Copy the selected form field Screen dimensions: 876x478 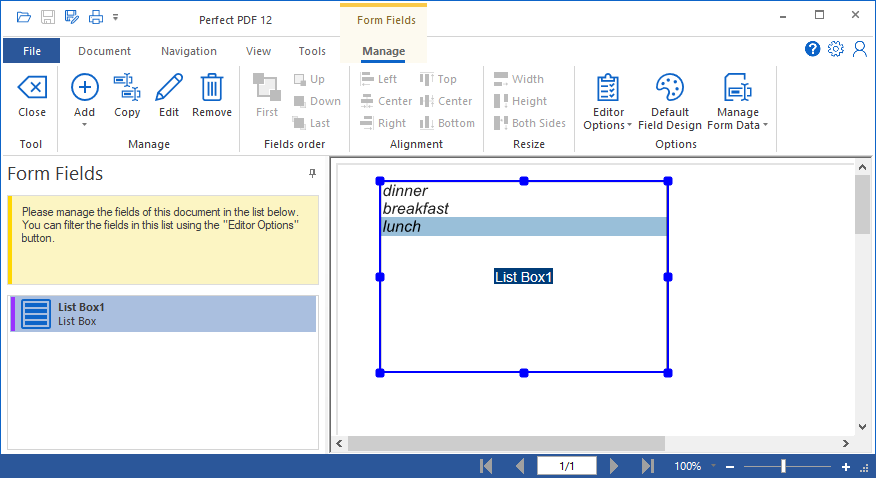[x=127, y=95]
